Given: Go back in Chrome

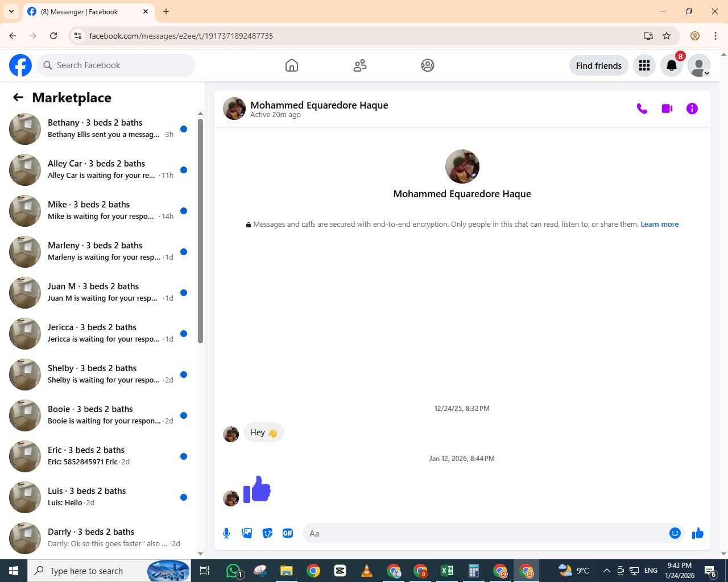Looking at the screenshot, I should point(13,36).
